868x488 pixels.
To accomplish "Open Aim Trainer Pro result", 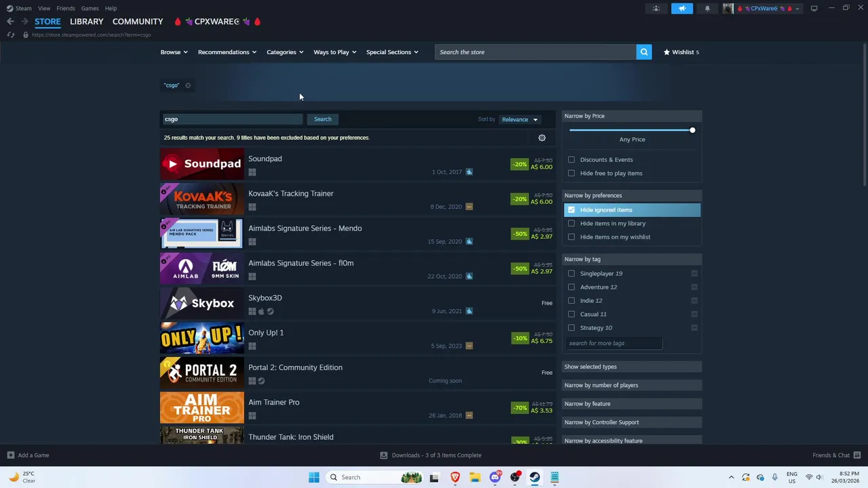I will [x=357, y=408].
